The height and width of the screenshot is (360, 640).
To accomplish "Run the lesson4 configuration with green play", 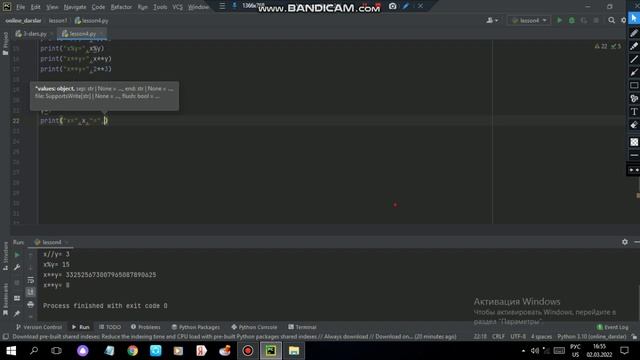I will (x=560, y=20).
